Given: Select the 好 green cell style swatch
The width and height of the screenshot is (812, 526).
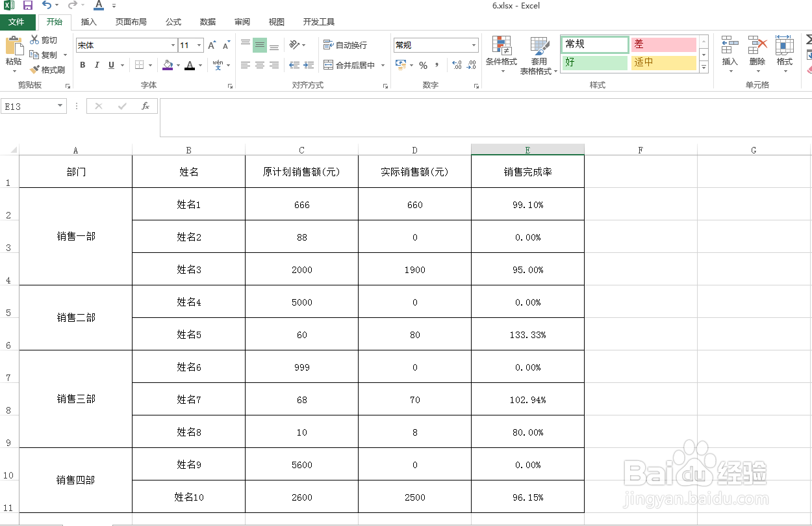Looking at the screenshot, I should pyautogui.click(x=593, y=62).
